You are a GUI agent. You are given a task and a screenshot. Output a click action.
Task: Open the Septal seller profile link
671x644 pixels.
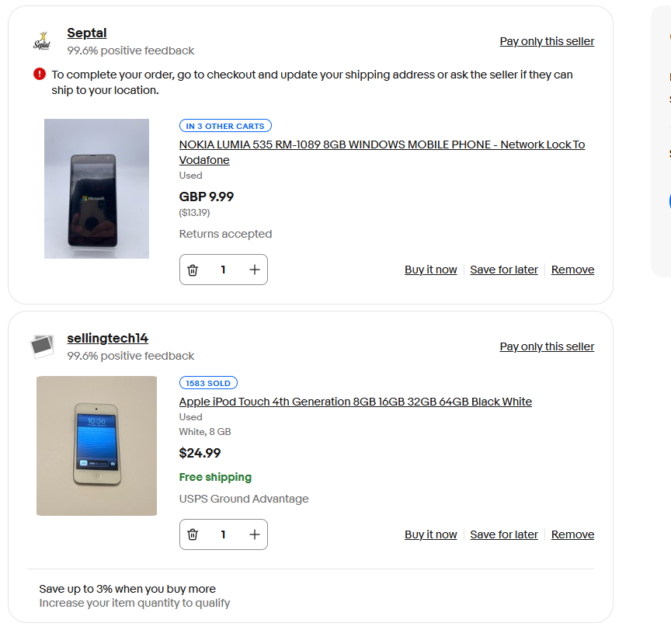pyautogui.click(x=87, y=33)
